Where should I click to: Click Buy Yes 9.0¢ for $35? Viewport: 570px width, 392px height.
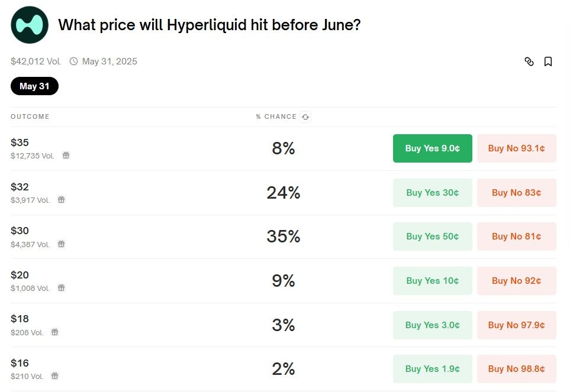(432, 148)
